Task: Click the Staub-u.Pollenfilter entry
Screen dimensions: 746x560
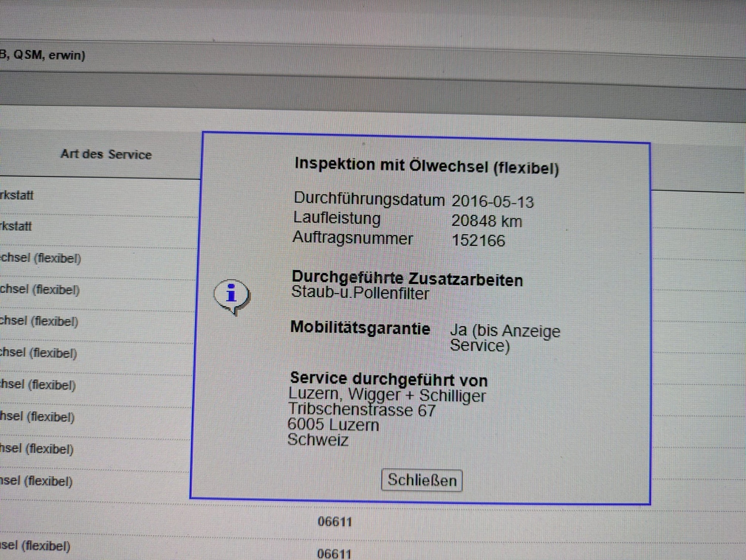Action: [x=360, y=293]
